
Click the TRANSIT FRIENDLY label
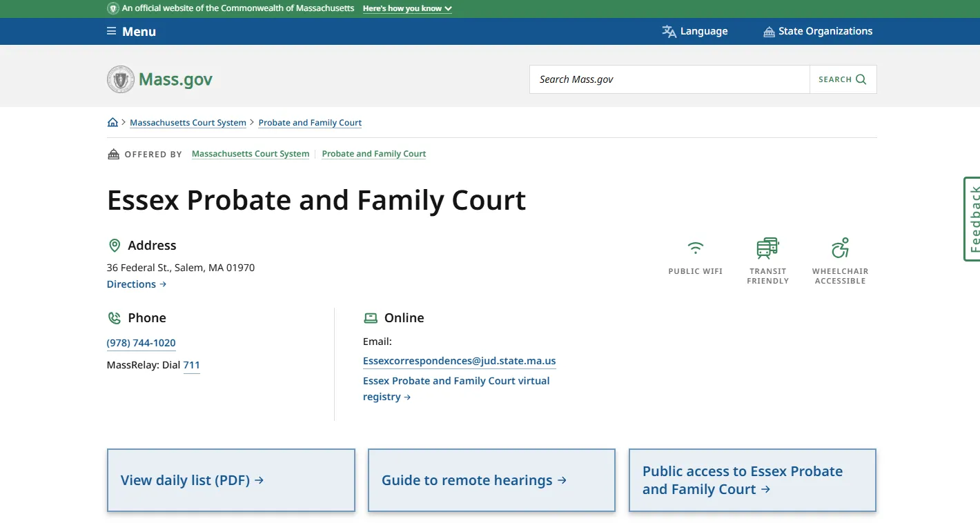tap(767, 276)
